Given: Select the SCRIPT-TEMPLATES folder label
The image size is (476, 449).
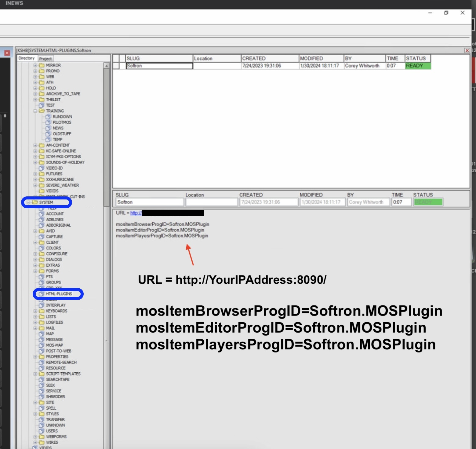Looking at the screenshot, I should click(63, 374).
